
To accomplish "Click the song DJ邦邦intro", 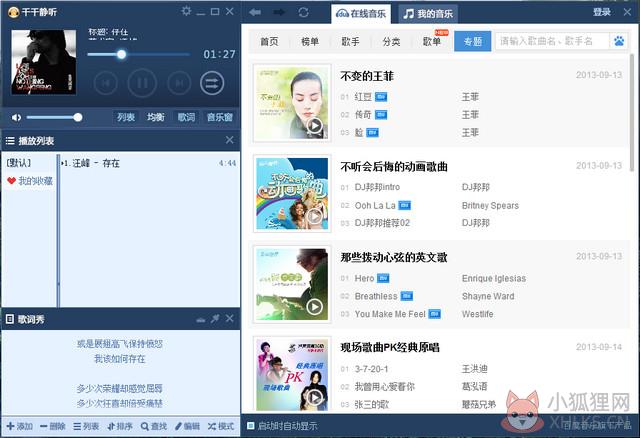I will point(377,187).
